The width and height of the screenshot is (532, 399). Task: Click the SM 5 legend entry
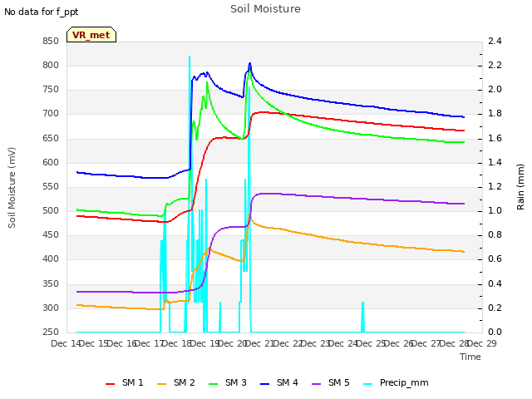[x=331, y=382]
